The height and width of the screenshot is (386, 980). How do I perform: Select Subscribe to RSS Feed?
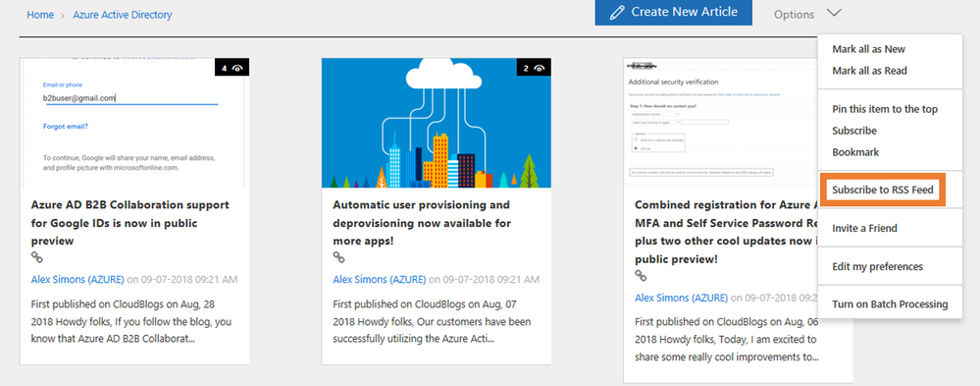(883, 190)
